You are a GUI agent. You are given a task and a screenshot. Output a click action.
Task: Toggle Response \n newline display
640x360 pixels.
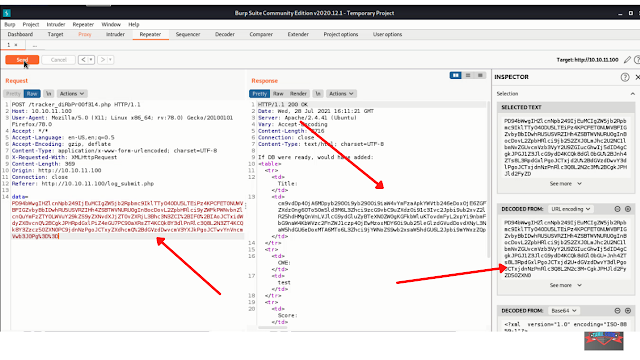(x=318, y=93)
